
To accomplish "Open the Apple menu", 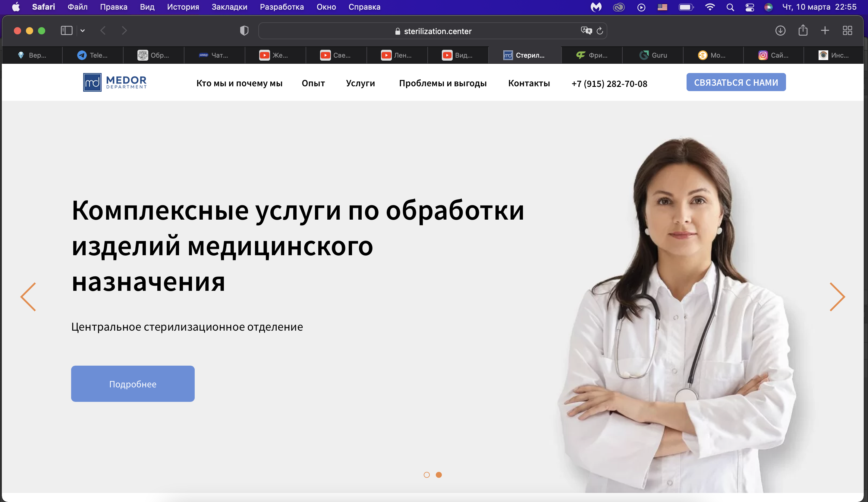I will click(x=16, y=7).
